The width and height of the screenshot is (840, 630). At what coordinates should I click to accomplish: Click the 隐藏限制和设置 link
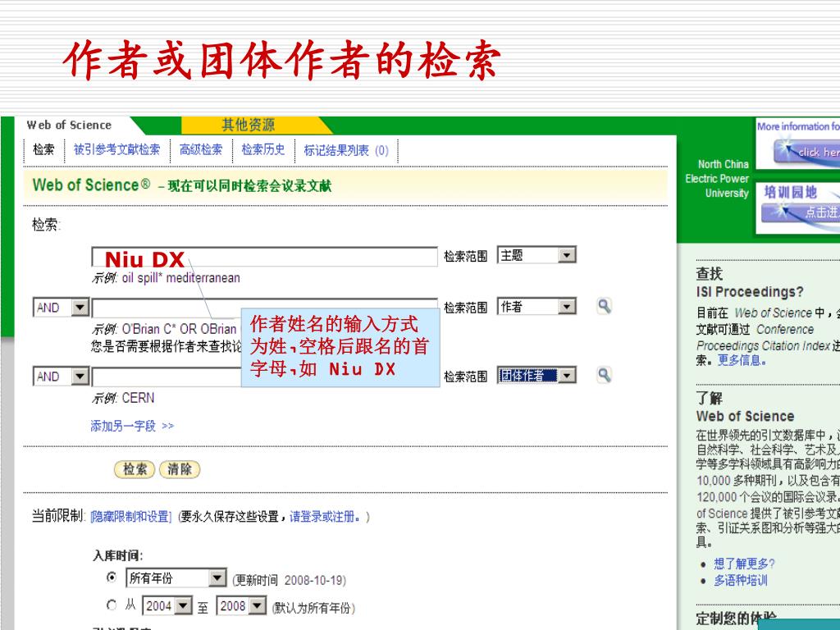tap(131, 517)
